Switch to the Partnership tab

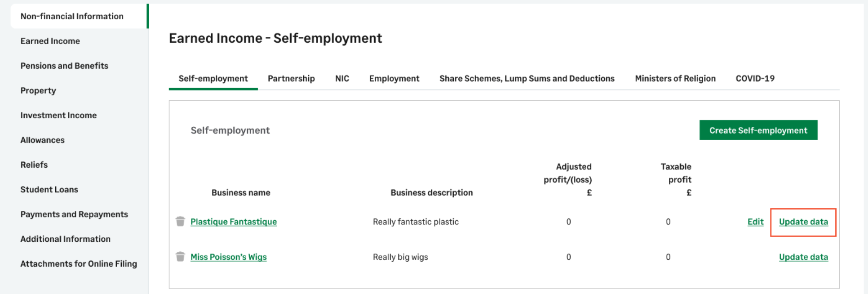(x=291, y=79)
